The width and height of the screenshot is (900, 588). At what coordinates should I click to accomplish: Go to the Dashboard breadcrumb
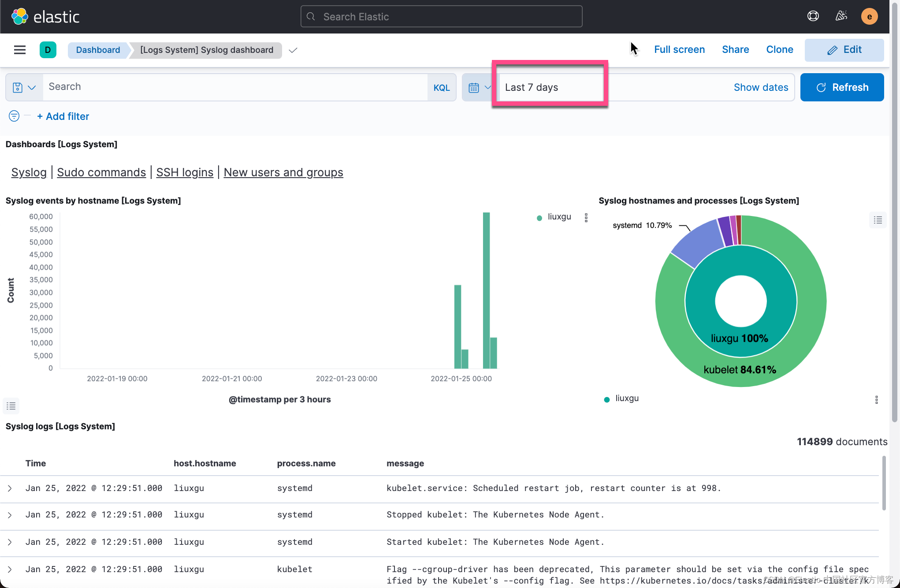coord(98,50)
